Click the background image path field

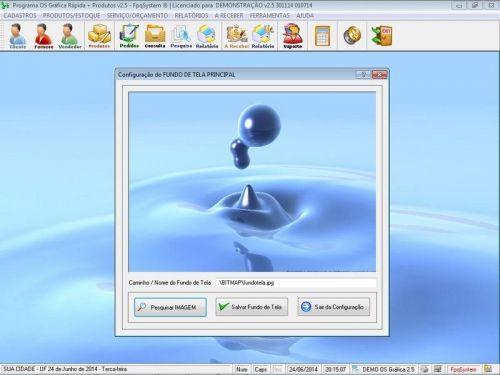tap(296, 283)
